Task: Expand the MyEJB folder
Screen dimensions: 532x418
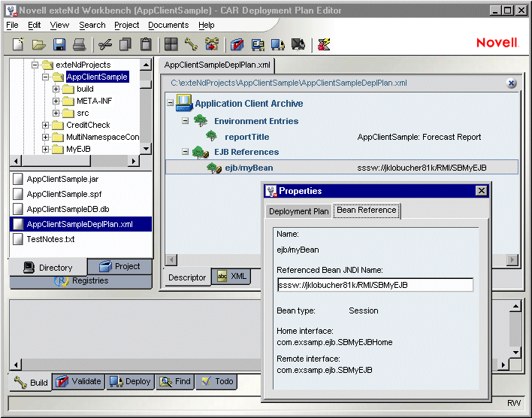Action: (46, 149)
